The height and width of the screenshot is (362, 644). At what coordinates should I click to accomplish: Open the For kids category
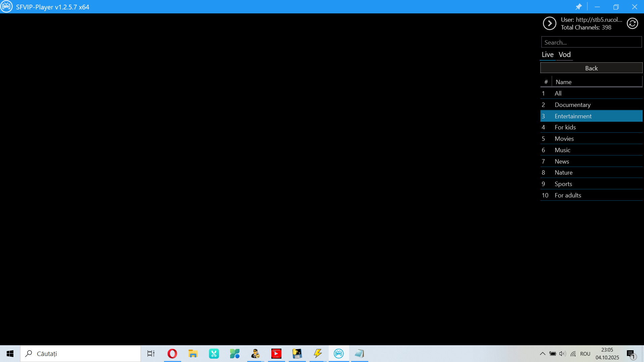565,127
